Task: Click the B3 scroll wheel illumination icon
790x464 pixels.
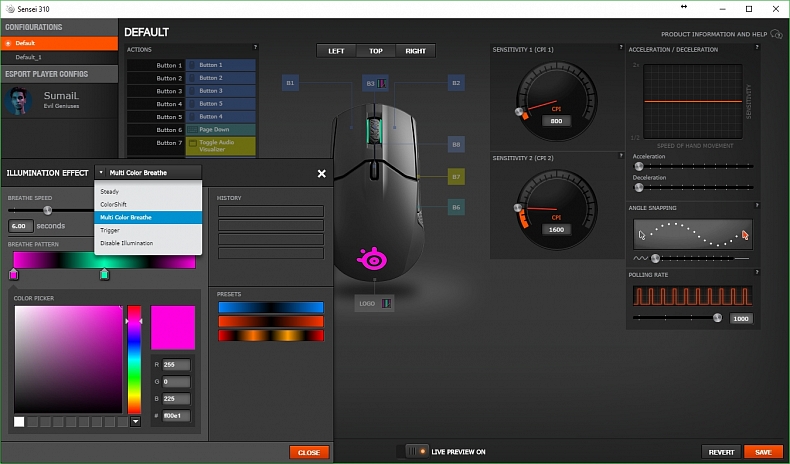Action: [381, 83]
